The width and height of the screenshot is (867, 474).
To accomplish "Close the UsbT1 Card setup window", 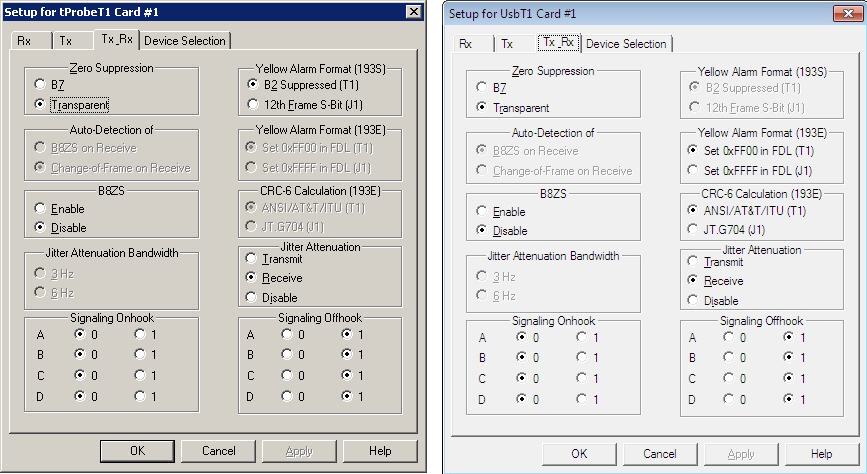I will [x=848, y=14].
